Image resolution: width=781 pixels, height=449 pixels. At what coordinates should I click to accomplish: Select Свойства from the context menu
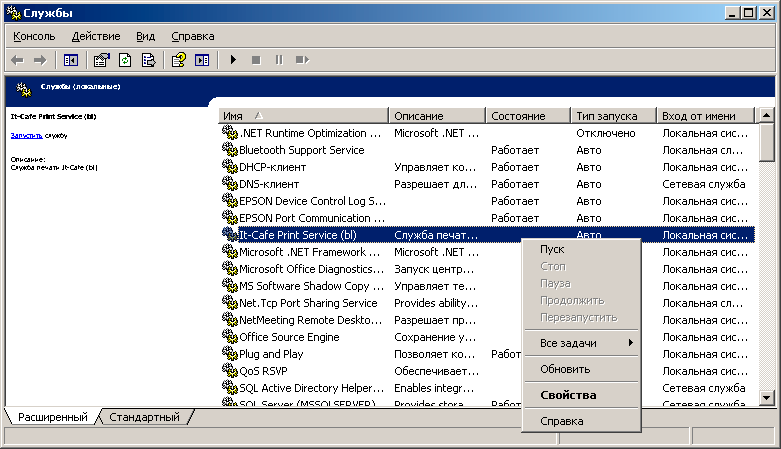click(568, 395)
